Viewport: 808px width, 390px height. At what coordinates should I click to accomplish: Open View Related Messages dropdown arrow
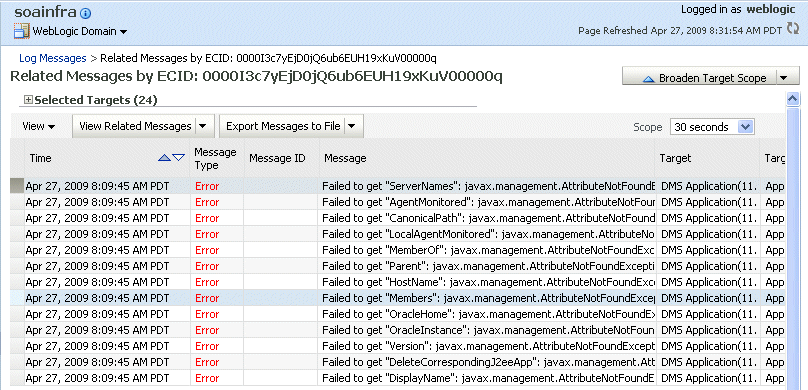tap(204, 126)
